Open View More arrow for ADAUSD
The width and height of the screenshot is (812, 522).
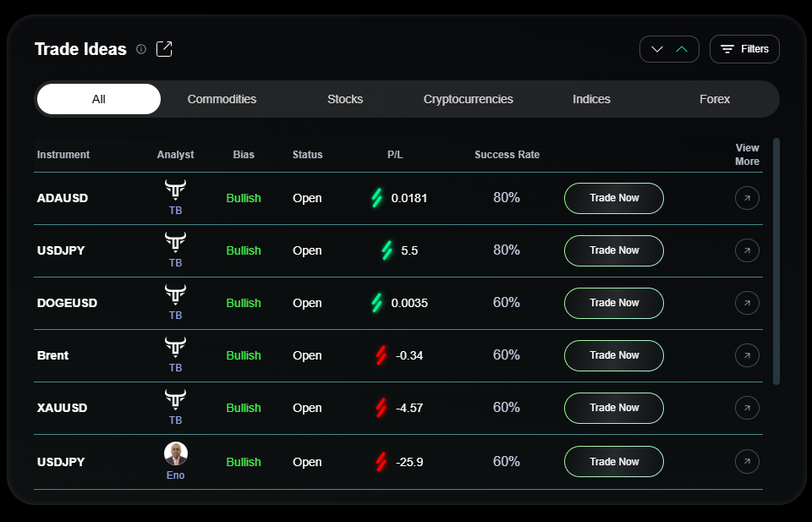747,198
